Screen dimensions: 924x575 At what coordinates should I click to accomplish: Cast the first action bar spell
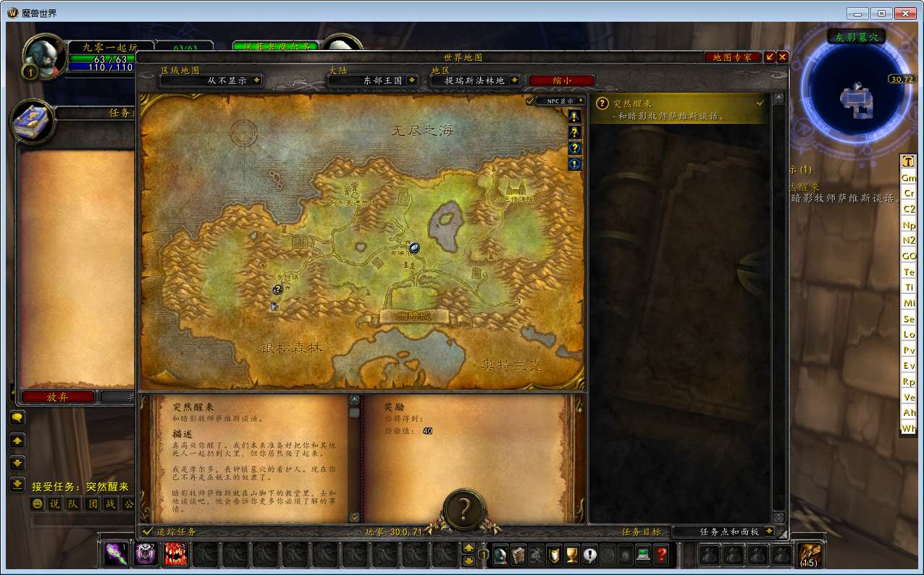[x=116, y=555]
